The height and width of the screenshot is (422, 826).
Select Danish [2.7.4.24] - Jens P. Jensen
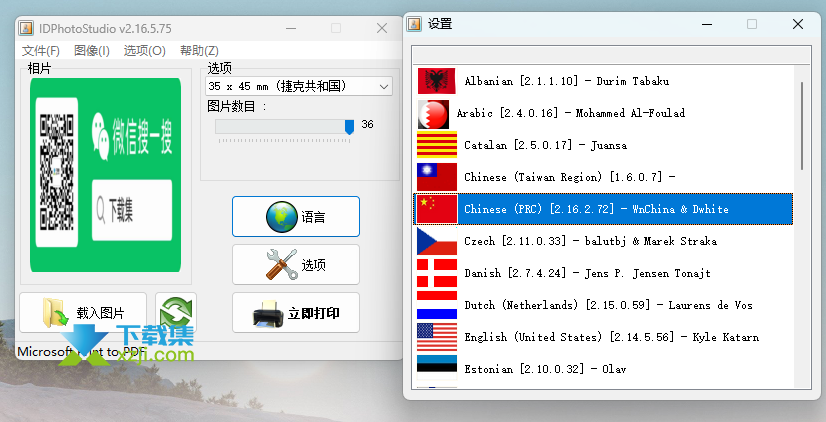point(603,273)
